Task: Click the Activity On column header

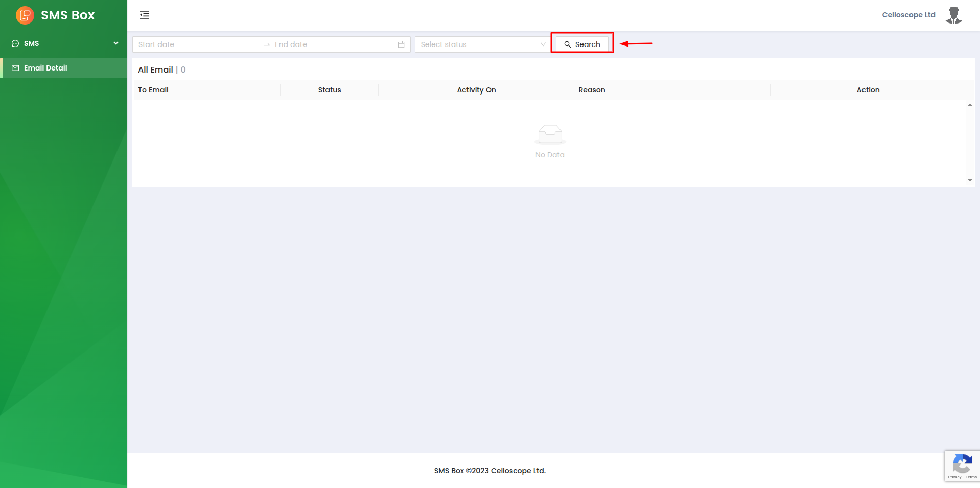Action: pos(476,90)
